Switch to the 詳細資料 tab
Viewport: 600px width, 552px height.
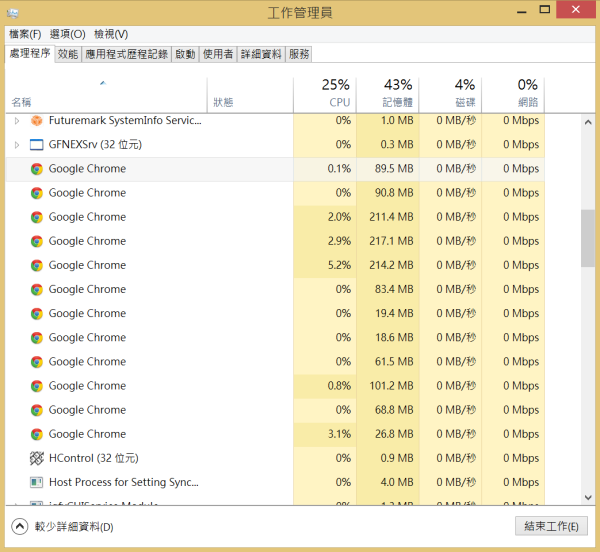click(261, 54)
